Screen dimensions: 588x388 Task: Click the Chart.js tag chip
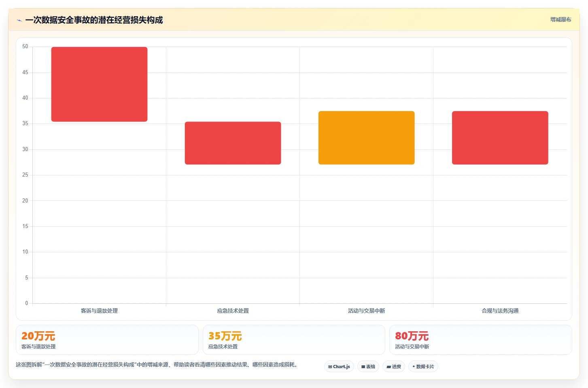click(339, 367)
